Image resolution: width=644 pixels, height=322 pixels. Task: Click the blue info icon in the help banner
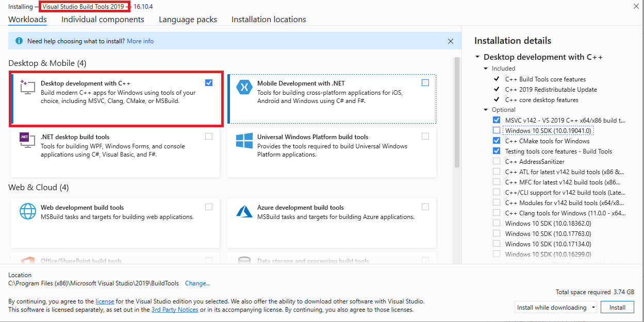pyautogui.click(x=19, y=41)
